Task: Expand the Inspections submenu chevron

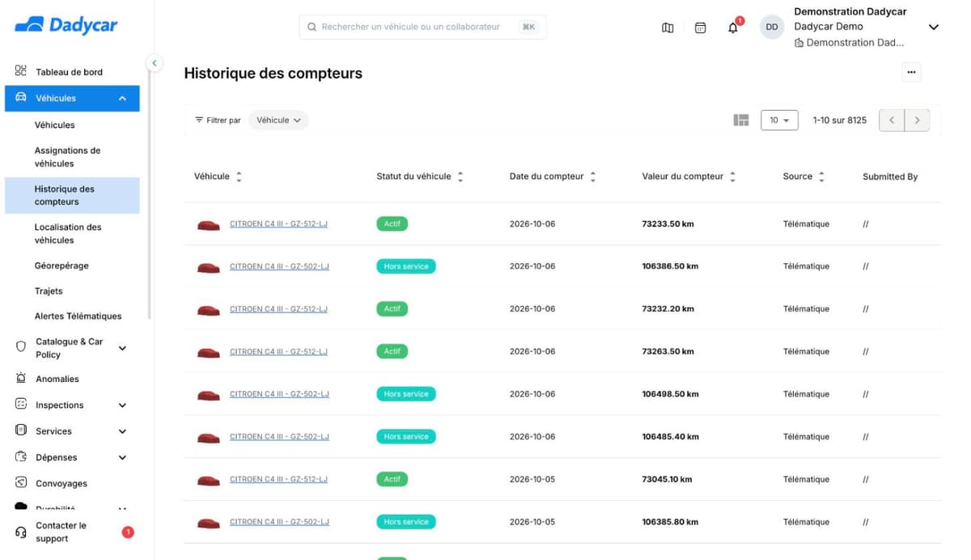Action: click(x=122, y=405)
